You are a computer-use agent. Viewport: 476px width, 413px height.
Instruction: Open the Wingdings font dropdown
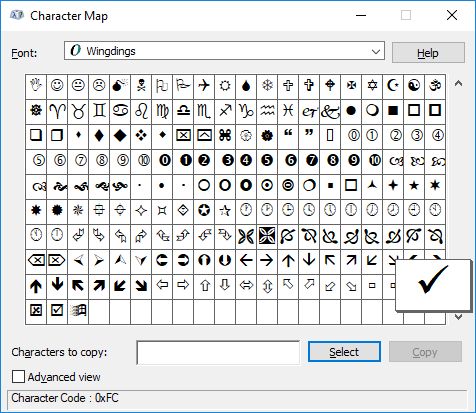224,51
